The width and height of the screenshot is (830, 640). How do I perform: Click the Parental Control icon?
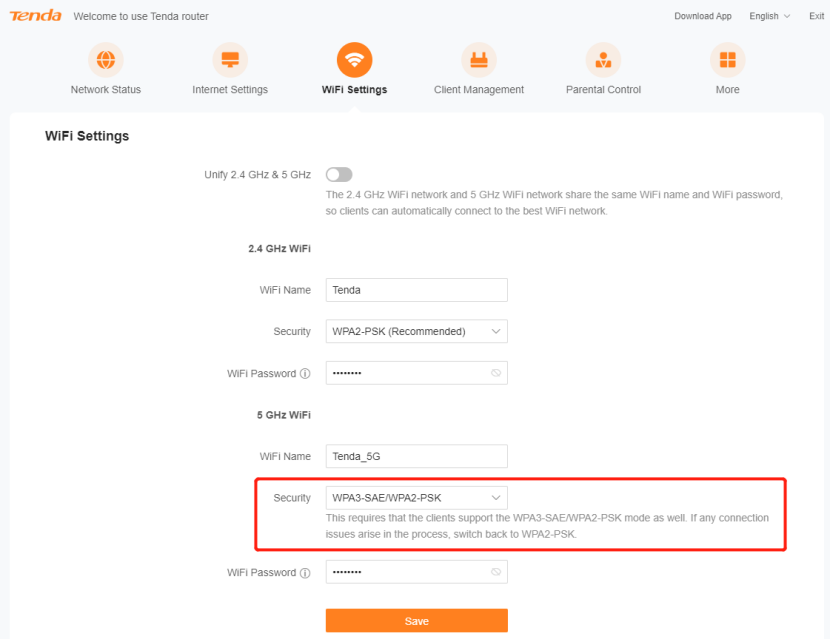tap(603, 60)
